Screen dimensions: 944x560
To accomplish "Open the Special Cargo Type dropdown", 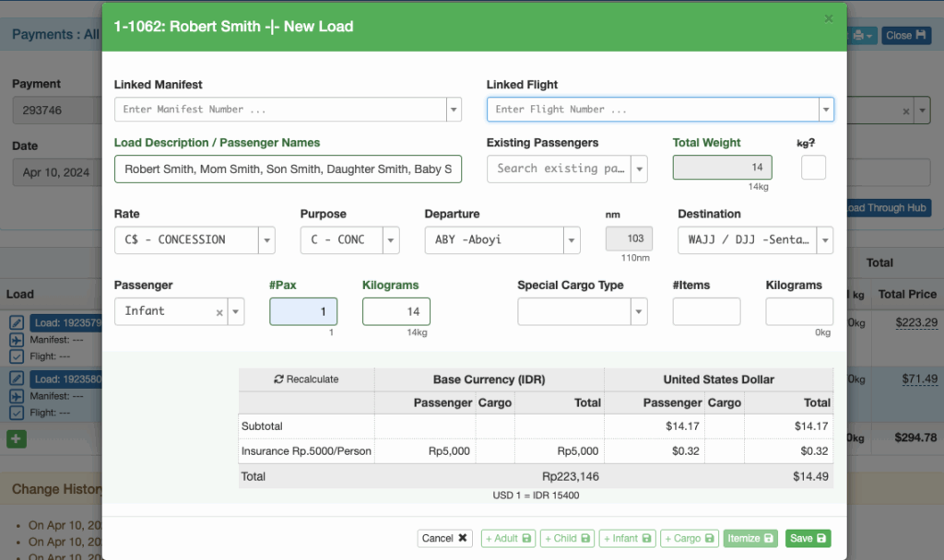I will coord(639,312).
